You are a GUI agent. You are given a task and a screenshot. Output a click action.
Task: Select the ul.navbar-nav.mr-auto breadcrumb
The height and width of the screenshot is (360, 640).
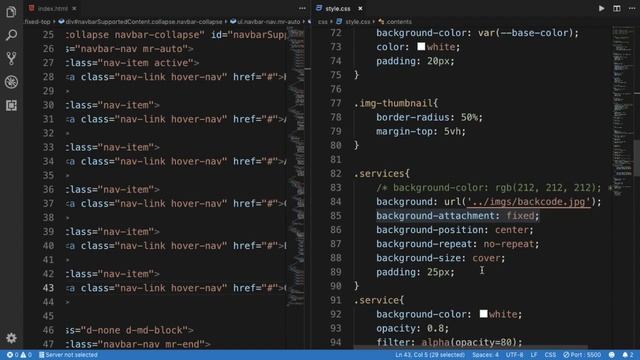pos(265,22)
